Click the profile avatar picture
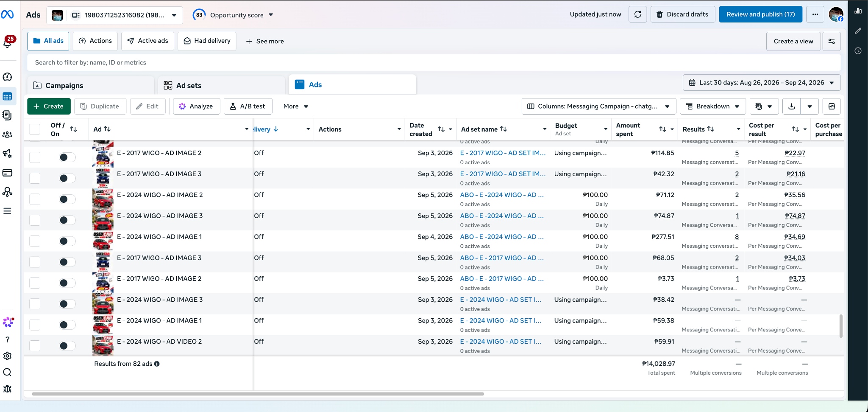This screenshot has width=868, height=412. (x=836, y=14)
